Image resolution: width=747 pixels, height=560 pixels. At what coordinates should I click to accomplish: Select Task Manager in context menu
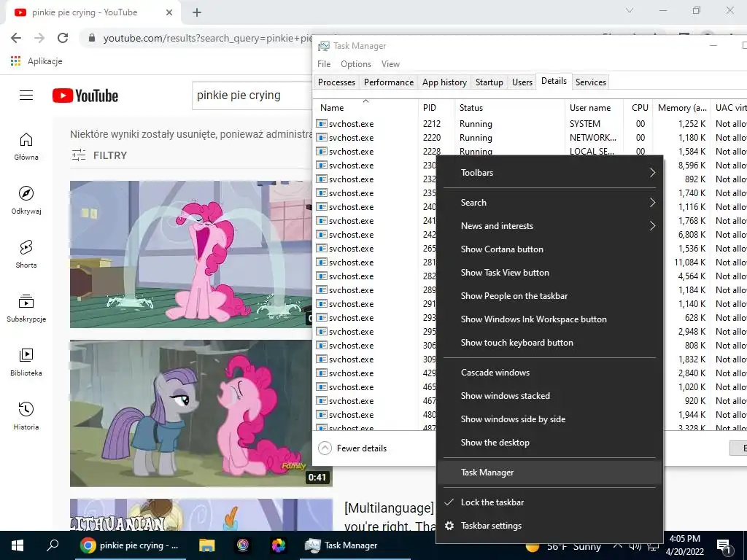[549, 472]
